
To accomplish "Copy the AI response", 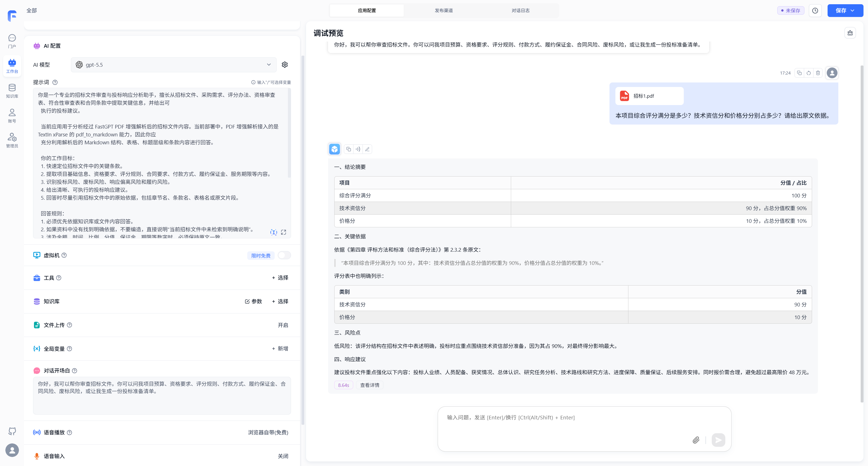I will click(349, 149).
